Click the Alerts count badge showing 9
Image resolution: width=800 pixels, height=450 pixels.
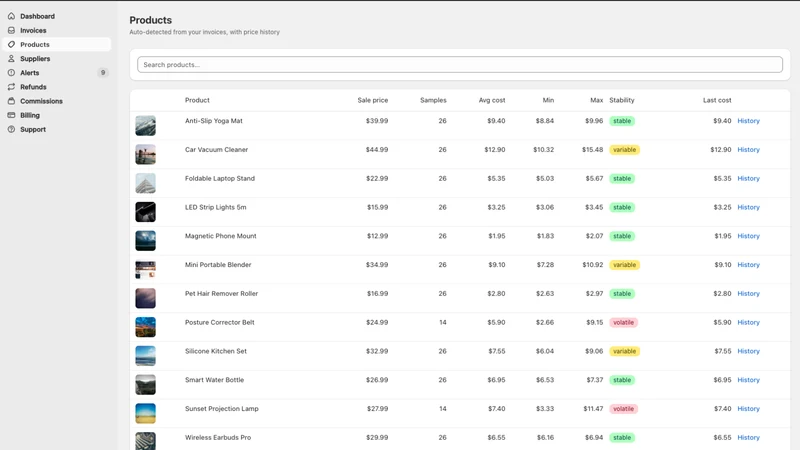click(x=103, y=73)
